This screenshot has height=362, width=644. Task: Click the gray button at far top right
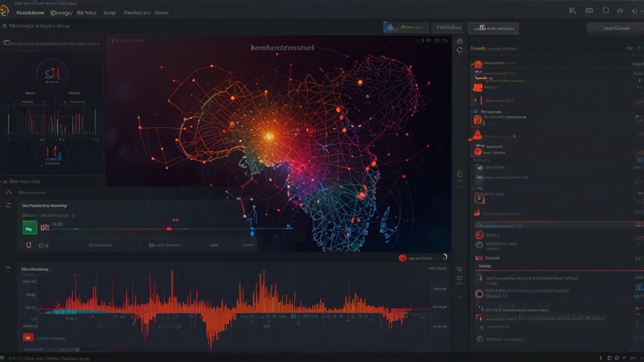(615, 28)
